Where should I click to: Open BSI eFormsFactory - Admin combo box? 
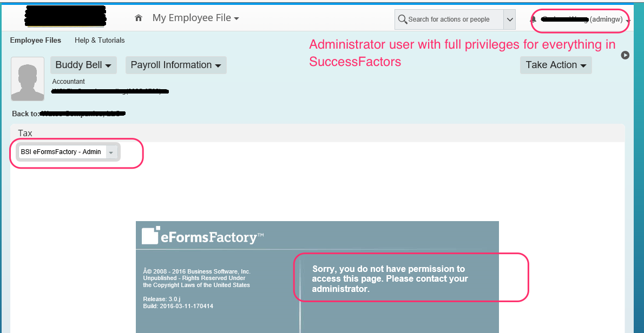click(x=68, y=152)
